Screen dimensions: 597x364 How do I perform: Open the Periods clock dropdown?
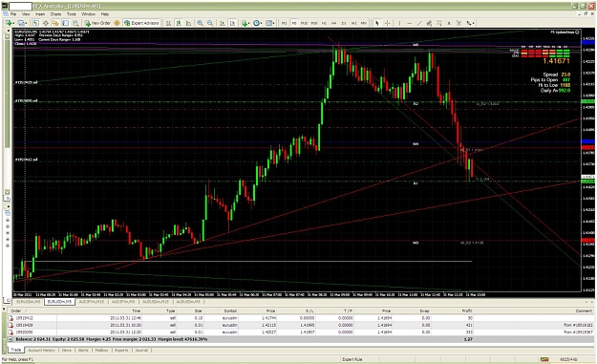click(258, 23)
